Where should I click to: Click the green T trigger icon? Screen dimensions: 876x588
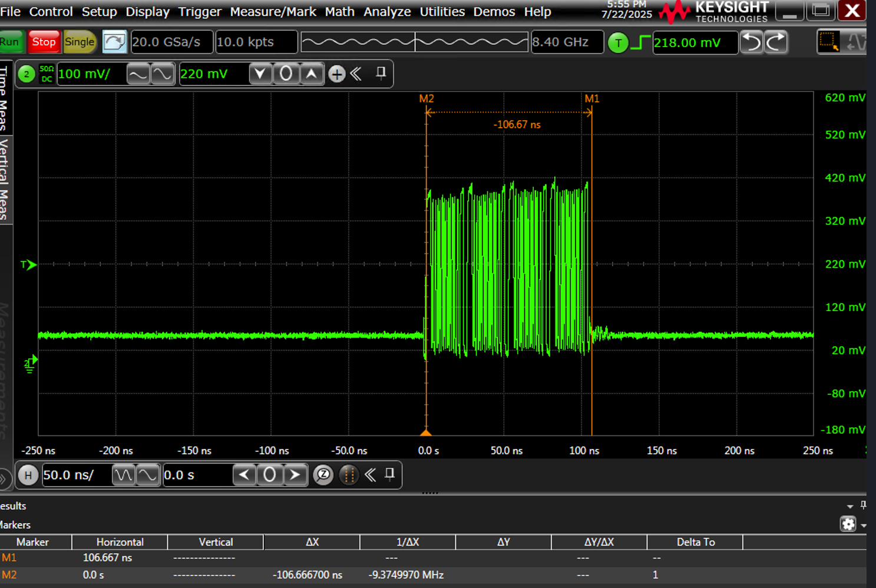pos(618,42)
